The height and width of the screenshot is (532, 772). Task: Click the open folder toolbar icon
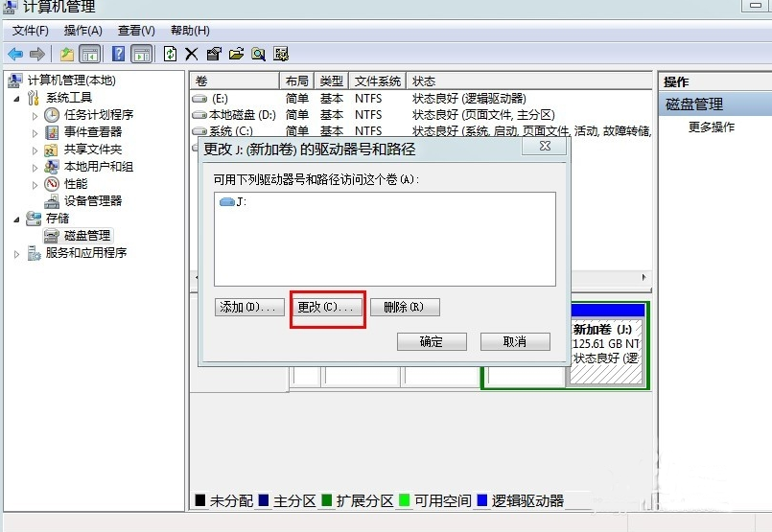[236, 54]
